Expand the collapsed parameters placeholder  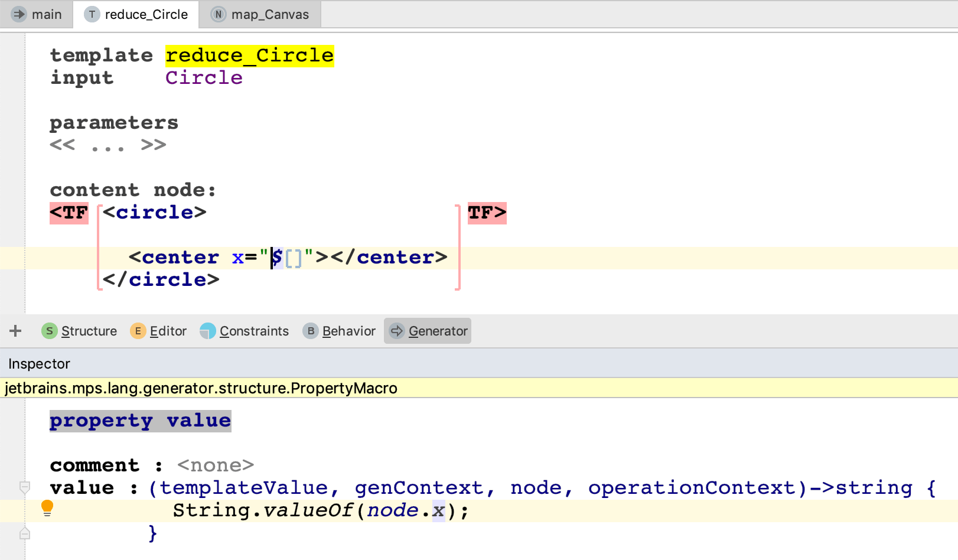pos(107,145)
